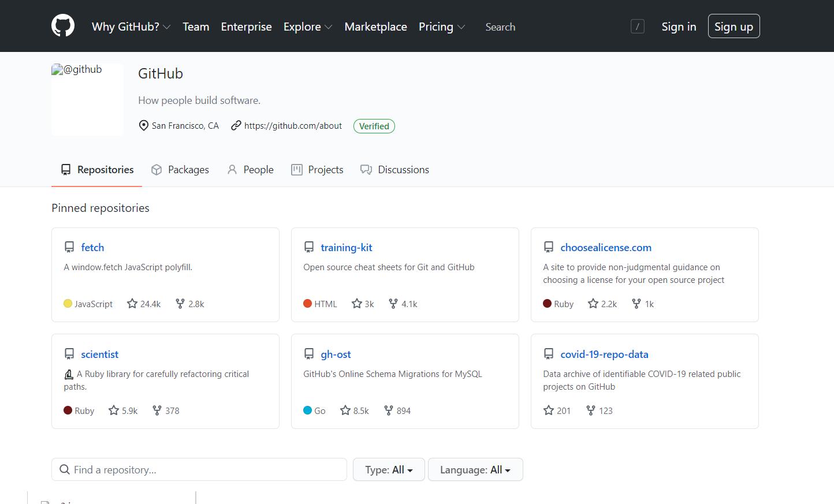Open the Language: All filter dropdown

(475, 469)
